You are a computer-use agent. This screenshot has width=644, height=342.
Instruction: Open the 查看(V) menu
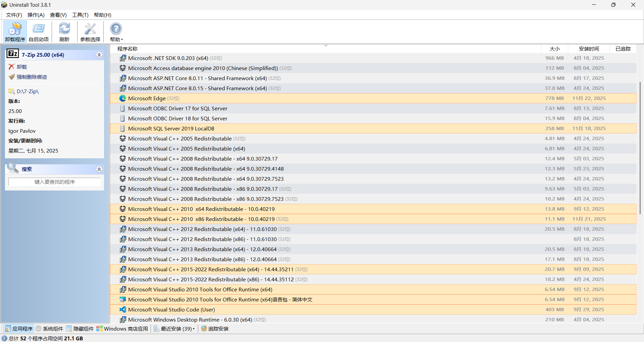point(58,15)
